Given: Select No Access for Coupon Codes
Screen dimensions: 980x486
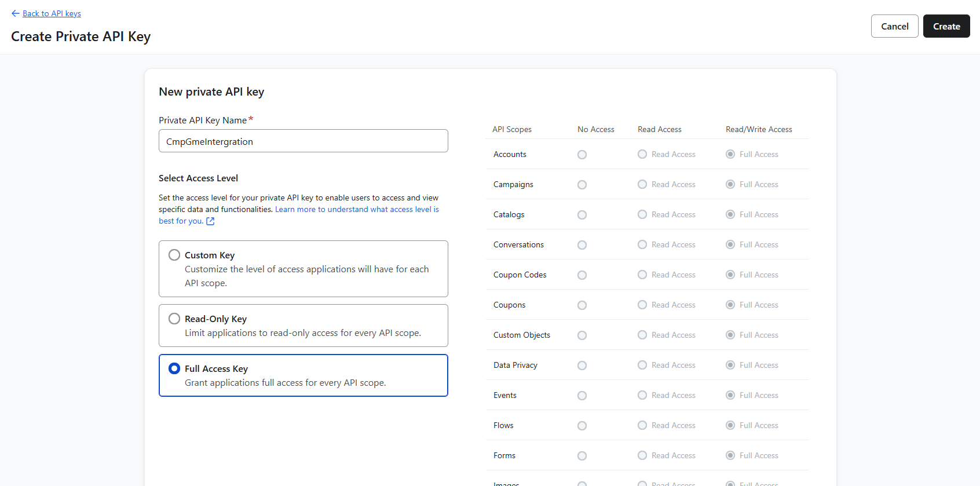Looking at the screenshot, I should coord(582,275).
